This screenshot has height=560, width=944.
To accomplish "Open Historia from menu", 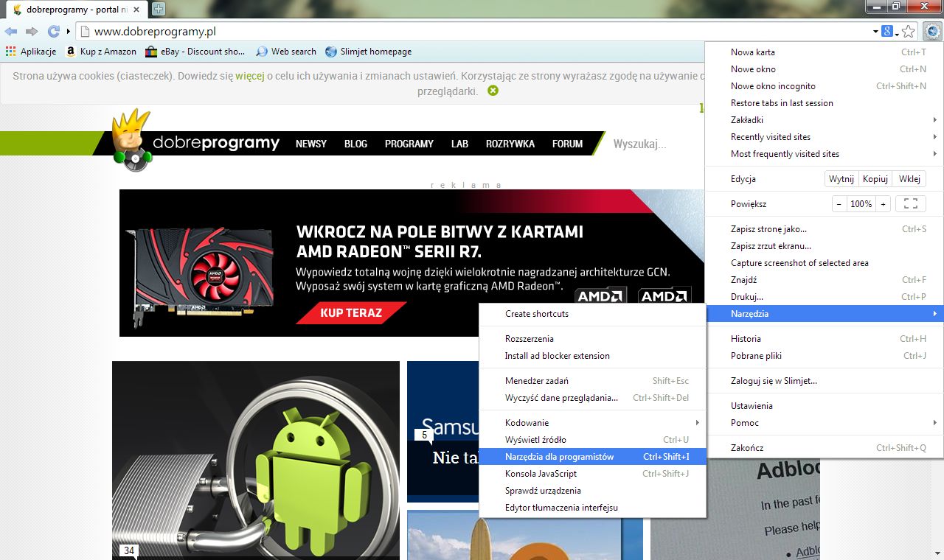I will 823,339.
